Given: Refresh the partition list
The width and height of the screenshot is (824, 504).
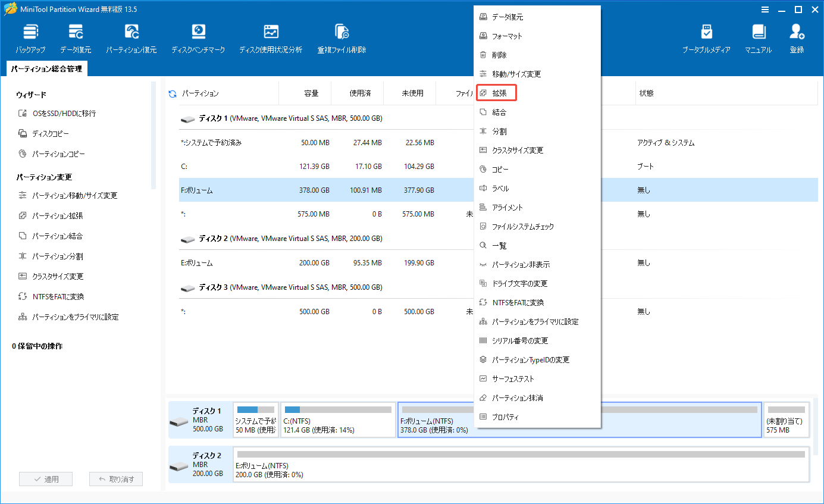Looking at the screenshot, I should [x=172, y=93].
